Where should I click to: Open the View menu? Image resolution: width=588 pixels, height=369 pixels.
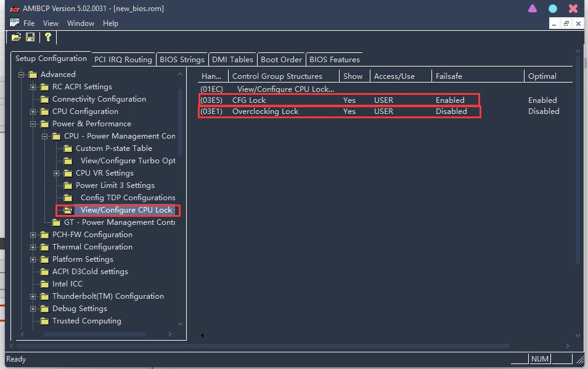[51, 23]
